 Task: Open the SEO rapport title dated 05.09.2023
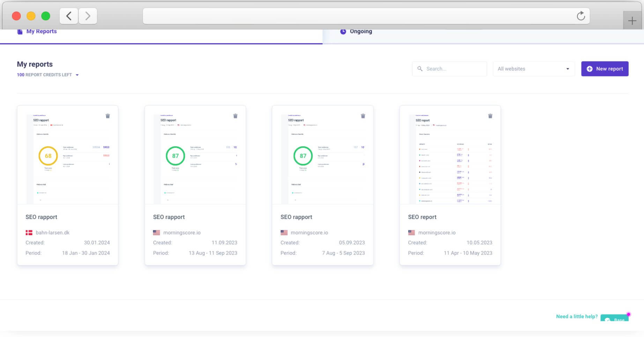[296, 217]
